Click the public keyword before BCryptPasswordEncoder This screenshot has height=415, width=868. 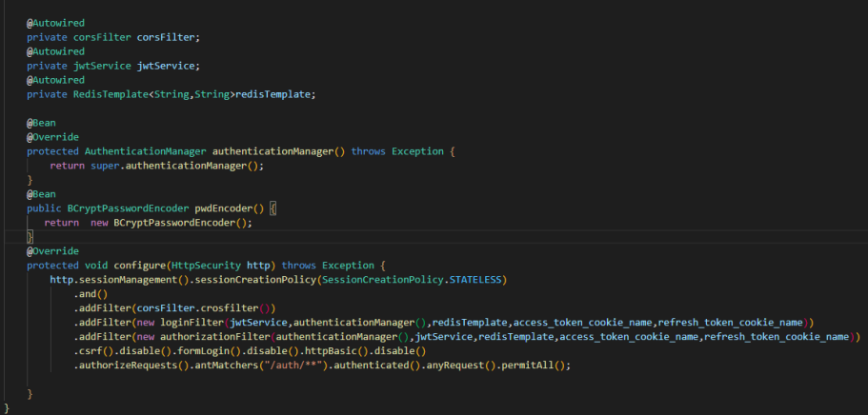(44, 208)
